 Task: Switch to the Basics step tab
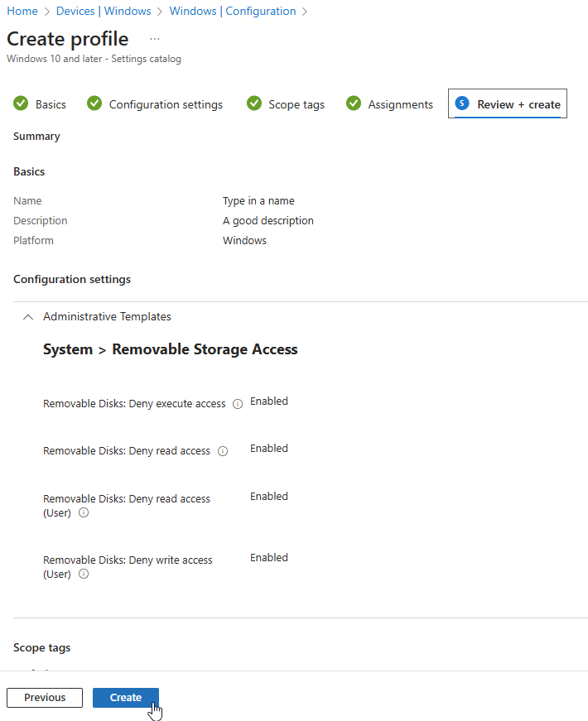(x=50, y=103)
